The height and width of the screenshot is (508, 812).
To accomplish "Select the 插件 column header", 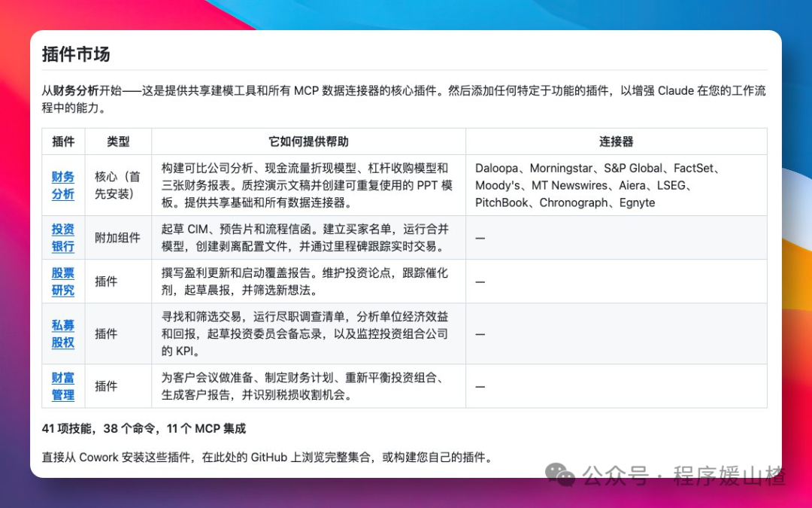I will pyautogui.click(x=63, y=141).
